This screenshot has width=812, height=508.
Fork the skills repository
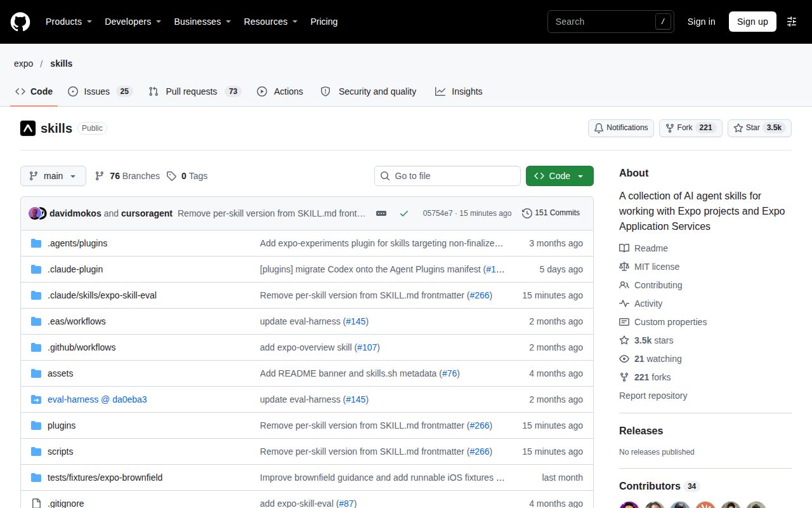point(691,128)
